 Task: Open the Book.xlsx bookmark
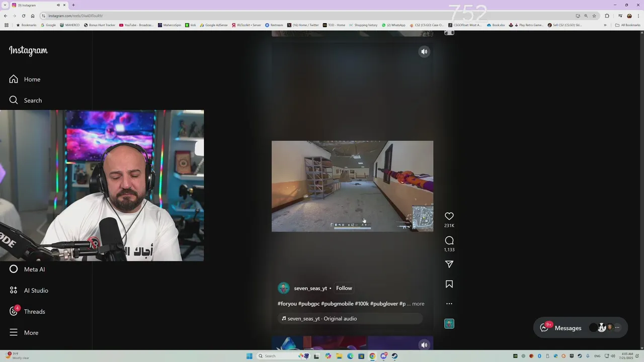coord(496,25)
